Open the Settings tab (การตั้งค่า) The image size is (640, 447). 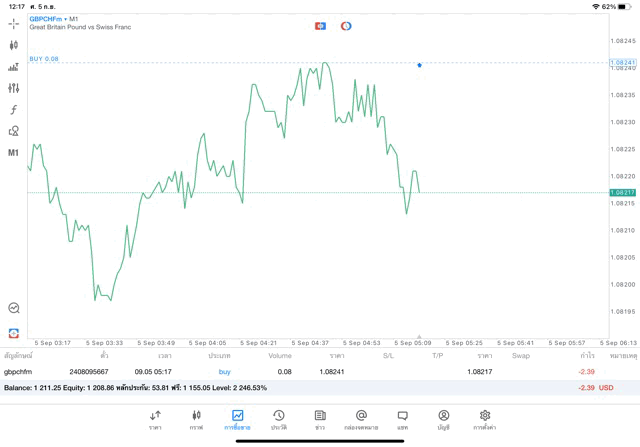pyautogui.click(x=485, y=418)
